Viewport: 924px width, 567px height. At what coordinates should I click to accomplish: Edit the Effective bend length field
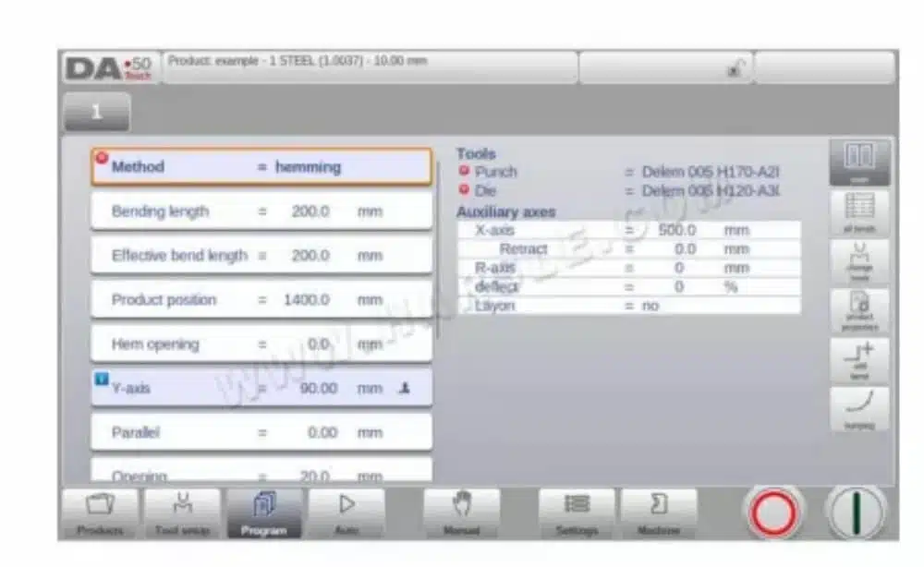pyautogui.click(x=261, y=256)
